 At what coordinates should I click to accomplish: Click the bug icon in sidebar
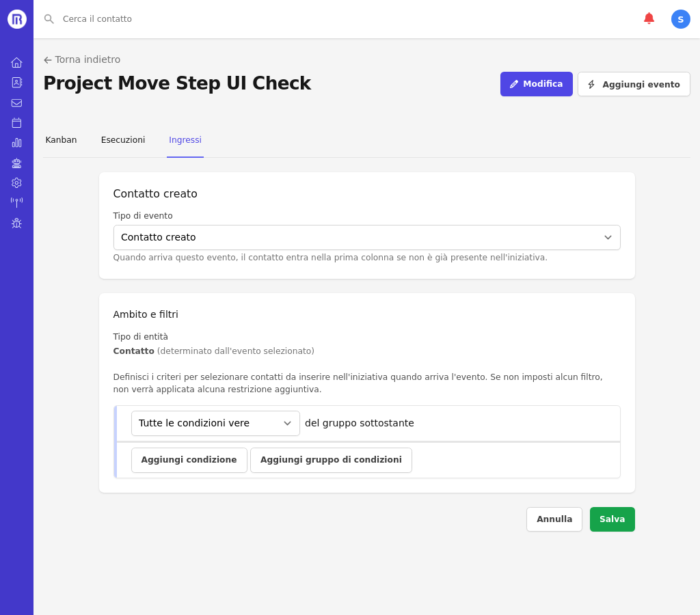pos(16,223)
